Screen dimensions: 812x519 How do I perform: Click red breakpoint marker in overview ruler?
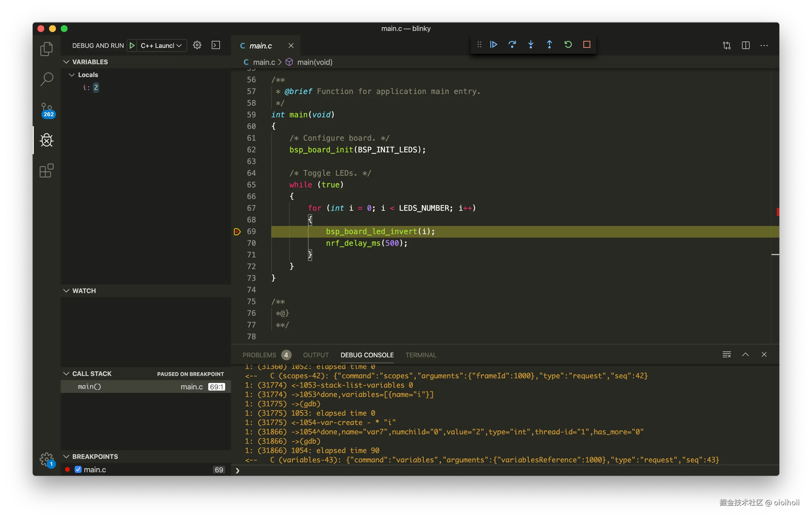[777, 212]
